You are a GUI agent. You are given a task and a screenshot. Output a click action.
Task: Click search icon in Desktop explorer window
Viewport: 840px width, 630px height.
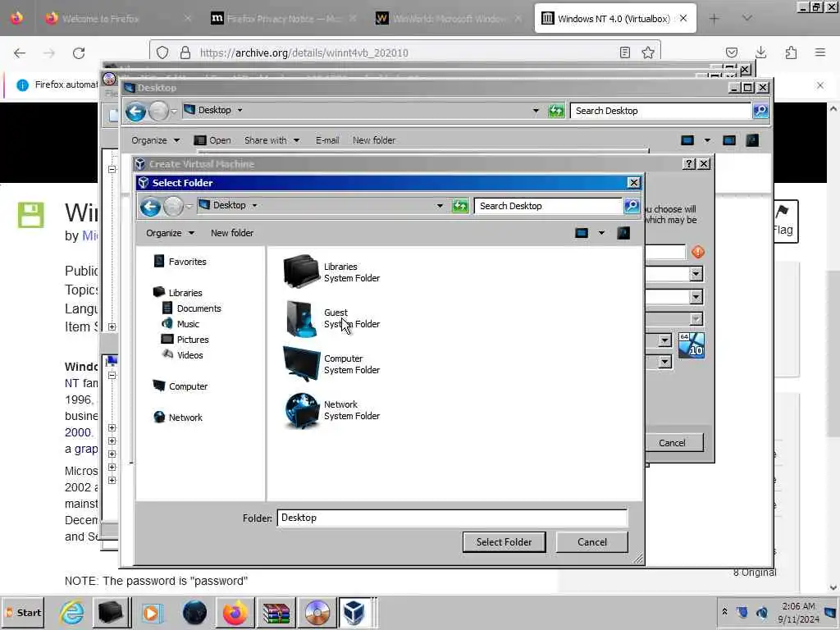tap(760, 111)
